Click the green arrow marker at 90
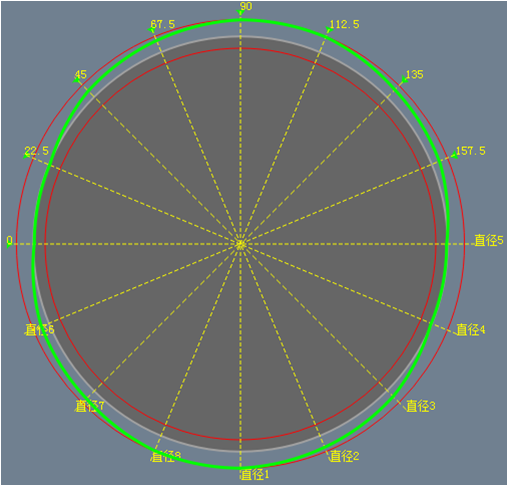 [240, 13]
